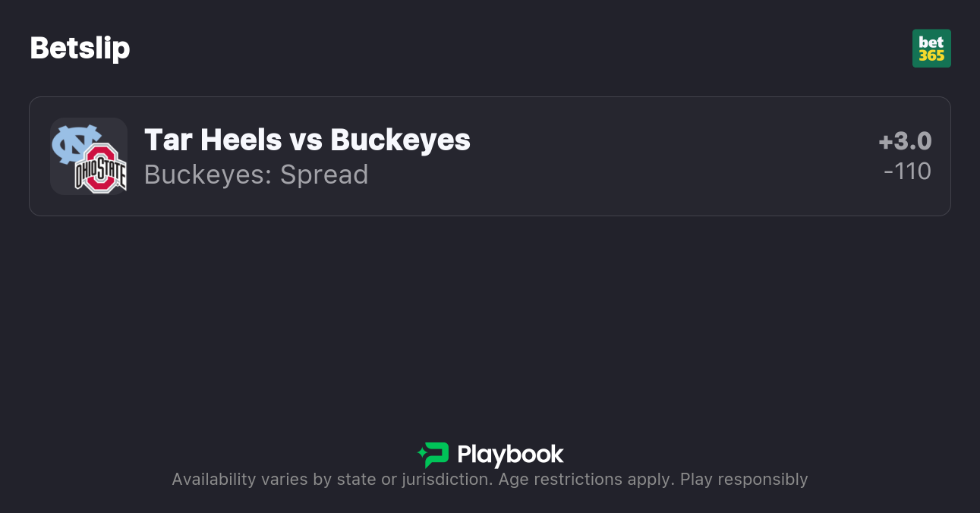Click the Buckeyes: Spread market label
The width and height of the screenshot is (980, 513).
256,175
